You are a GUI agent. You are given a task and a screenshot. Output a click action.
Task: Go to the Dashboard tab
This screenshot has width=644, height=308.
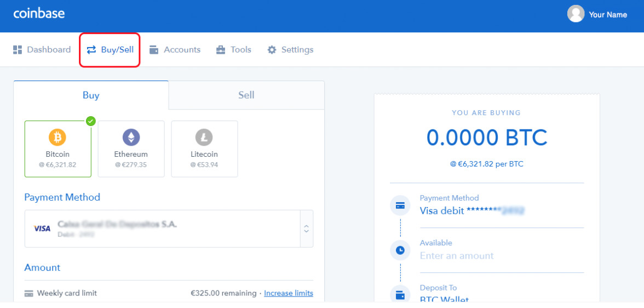42,50
